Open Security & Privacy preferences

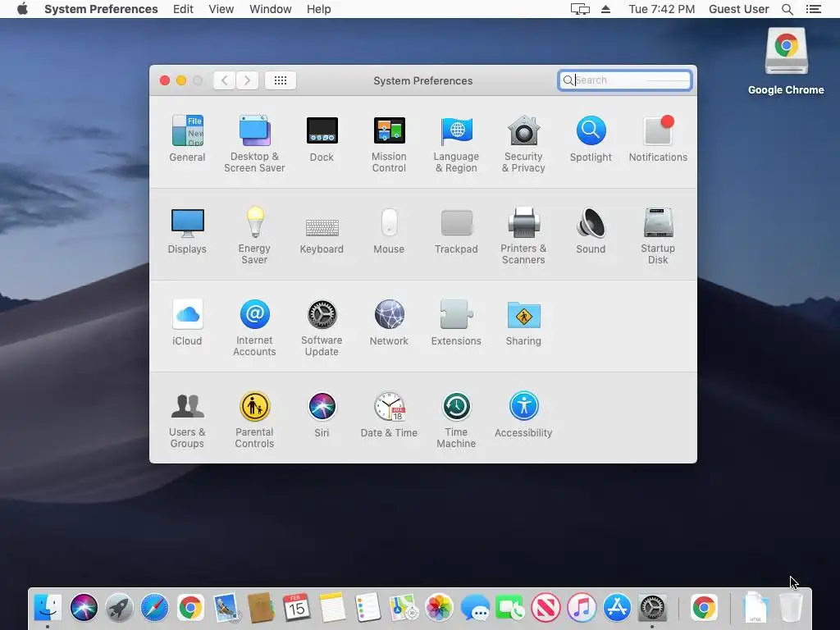pos(523,144)
